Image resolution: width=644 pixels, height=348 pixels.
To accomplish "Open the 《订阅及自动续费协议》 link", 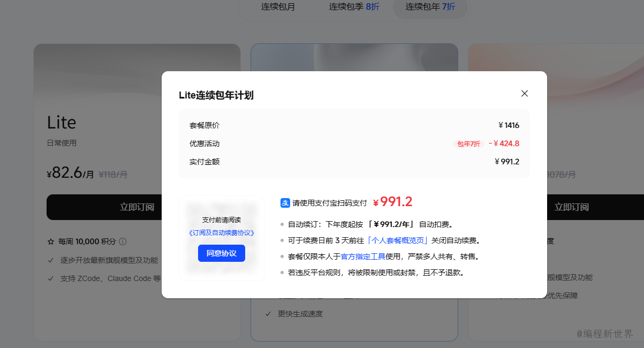I will click(x=222, y=233).
